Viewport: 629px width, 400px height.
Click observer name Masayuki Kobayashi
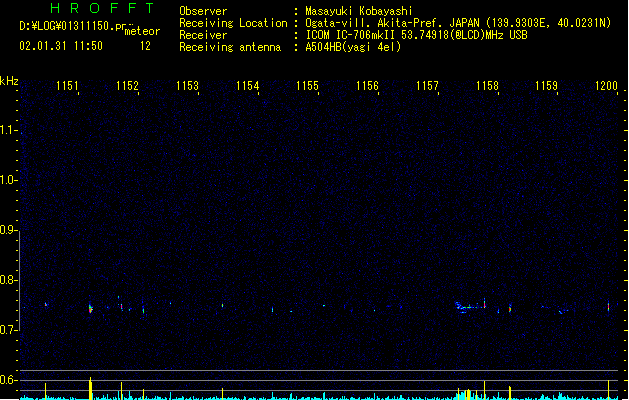pos(359,11)
